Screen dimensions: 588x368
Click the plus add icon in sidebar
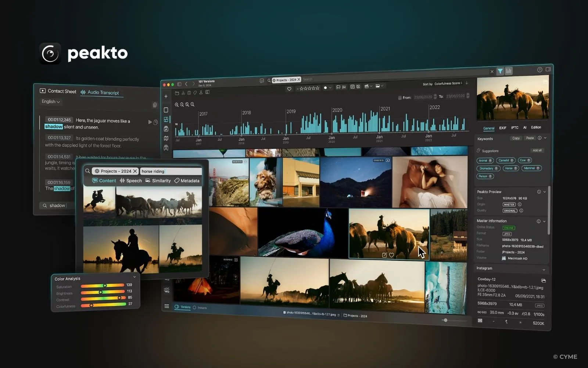click(166, 96)
